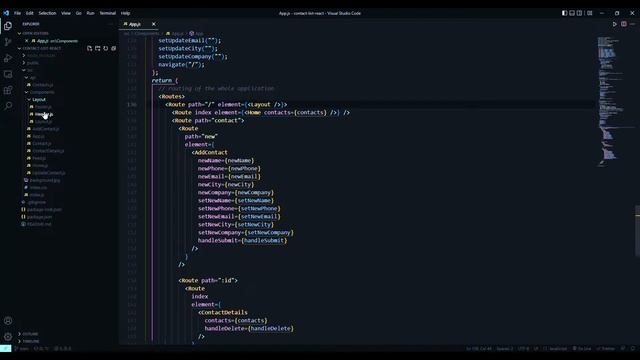Open the Terminal menu
The image size is (640, 360).
tap(108, 13)
